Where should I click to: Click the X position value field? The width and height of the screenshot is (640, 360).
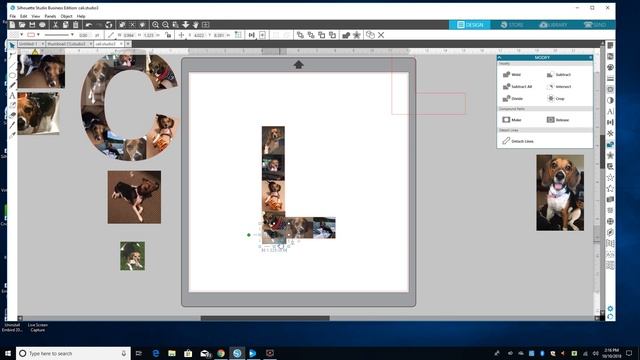199,35
